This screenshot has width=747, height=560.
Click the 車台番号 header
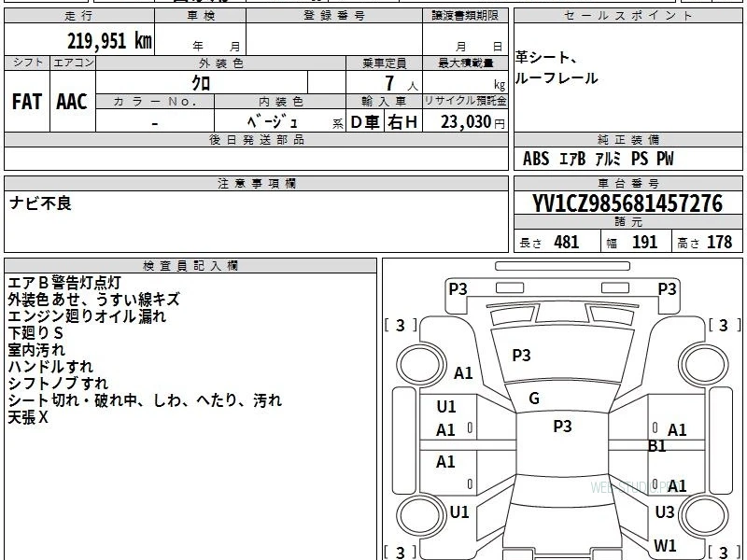[627, 184]
